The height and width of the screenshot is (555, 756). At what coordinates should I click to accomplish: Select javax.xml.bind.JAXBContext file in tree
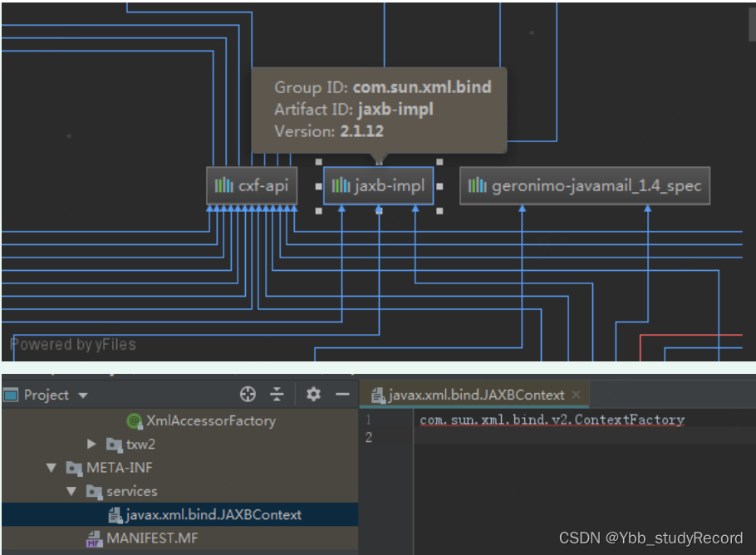pyautogui.click(x=179, y=514)
